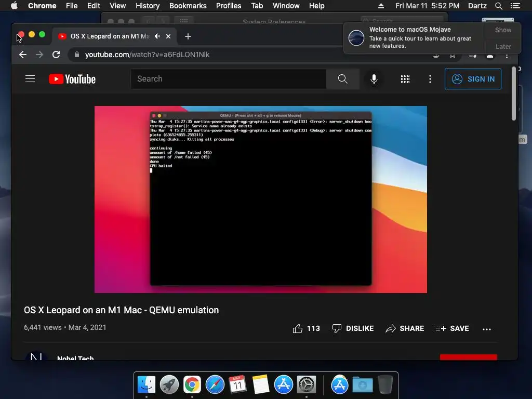Screen dimensions: 532x399
Task: Open the File menu
Action: [x=72, y=6]
